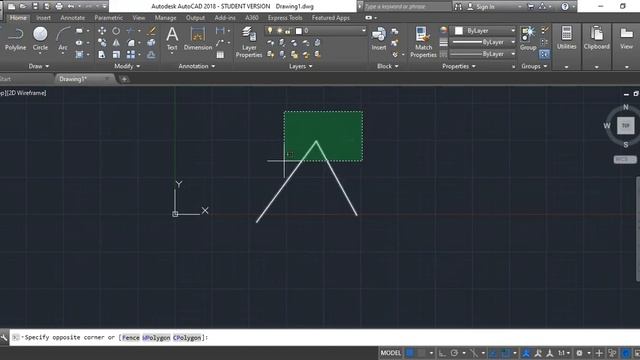640x360 pixels.
Task: Expand the Groups panel
Action: click(534, 66)
